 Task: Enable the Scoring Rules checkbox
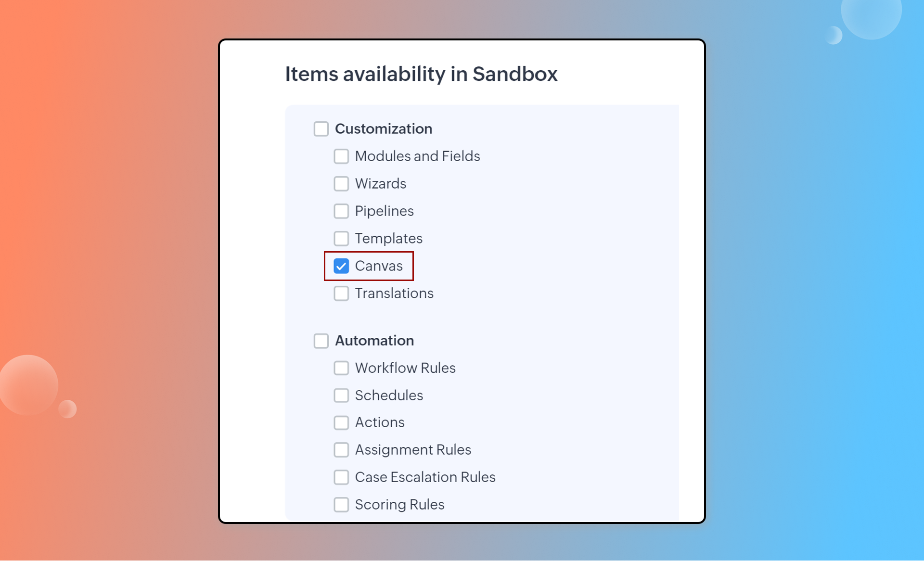(341, 505)
